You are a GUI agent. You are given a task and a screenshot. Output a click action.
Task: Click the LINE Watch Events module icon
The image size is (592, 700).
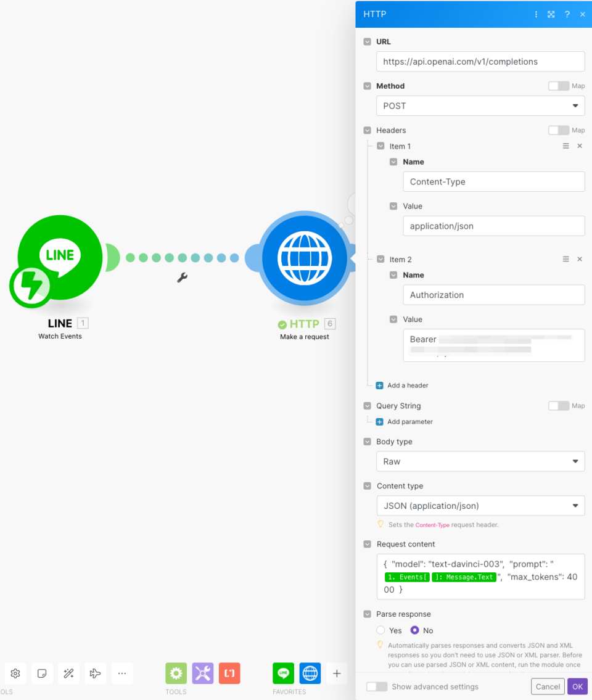pos(60,257)
